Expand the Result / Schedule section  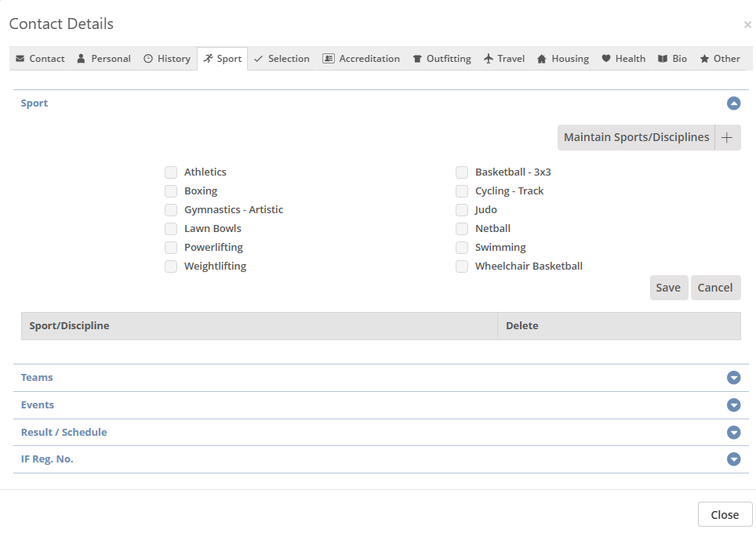(733, 433)
